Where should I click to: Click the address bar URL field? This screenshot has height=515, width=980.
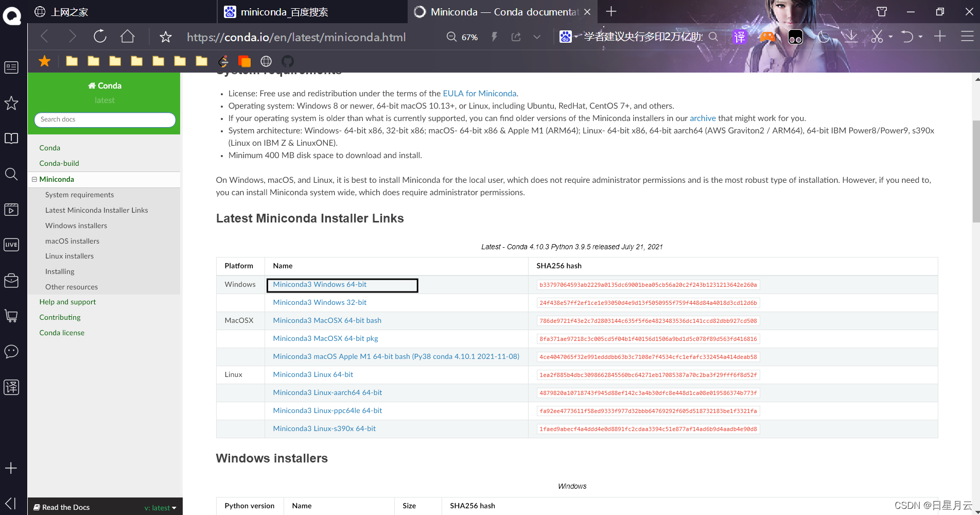pos(296,37)
